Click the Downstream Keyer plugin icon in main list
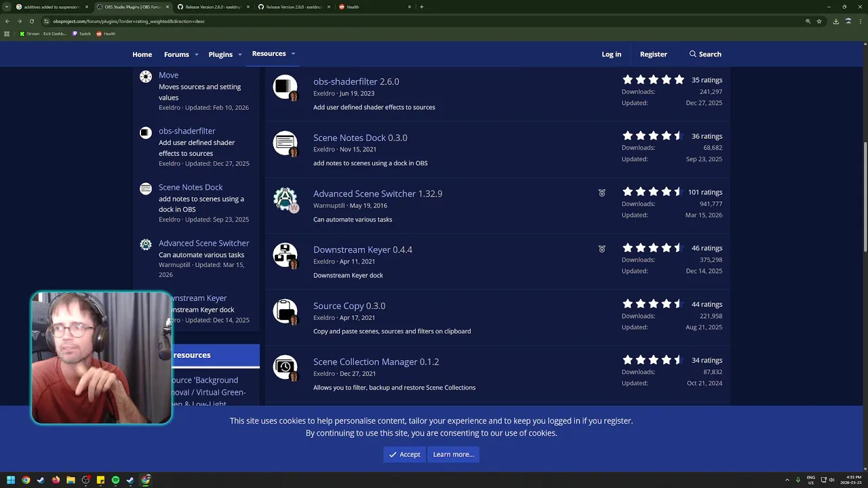 285,255
